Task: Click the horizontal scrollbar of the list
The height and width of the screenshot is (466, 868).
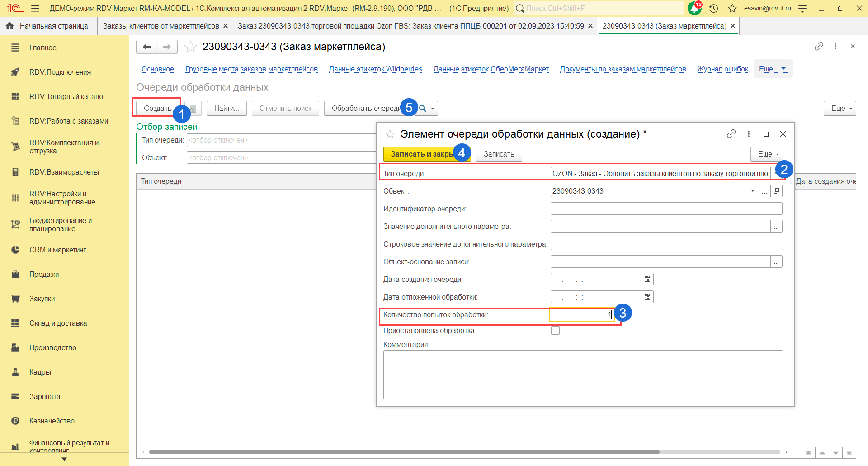Action: click(404, 452)
